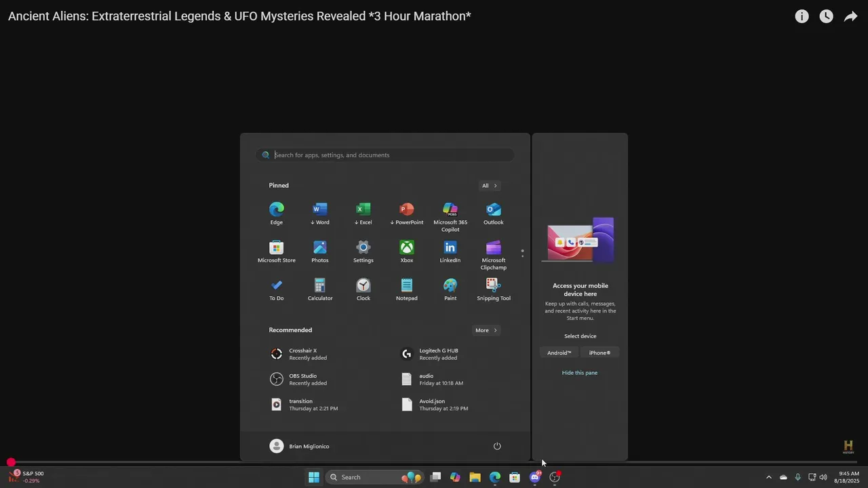Viewport: 868px width, 488px height.
Task: Open S&P 500 widget on taskbar
Action: click(x=26, y=477)
